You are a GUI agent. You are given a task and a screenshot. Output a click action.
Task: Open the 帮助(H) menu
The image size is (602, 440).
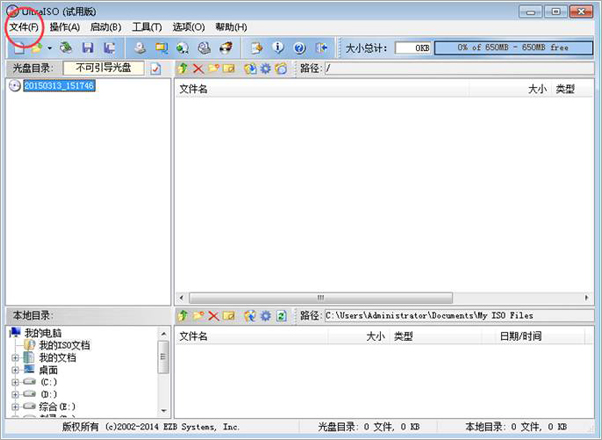(231, 27)
